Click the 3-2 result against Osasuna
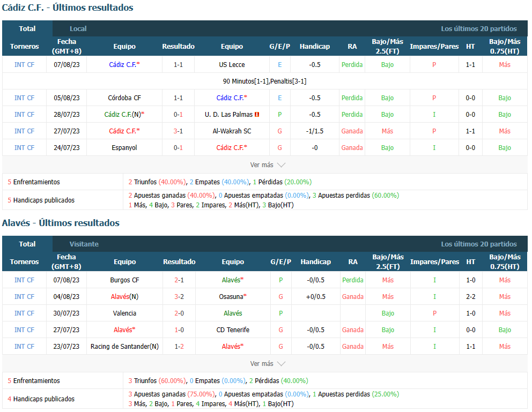532x412 pixels. 179,296
